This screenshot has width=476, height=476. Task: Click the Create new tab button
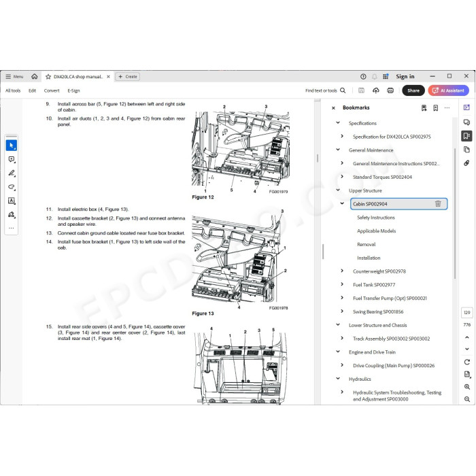click(128, 77)
